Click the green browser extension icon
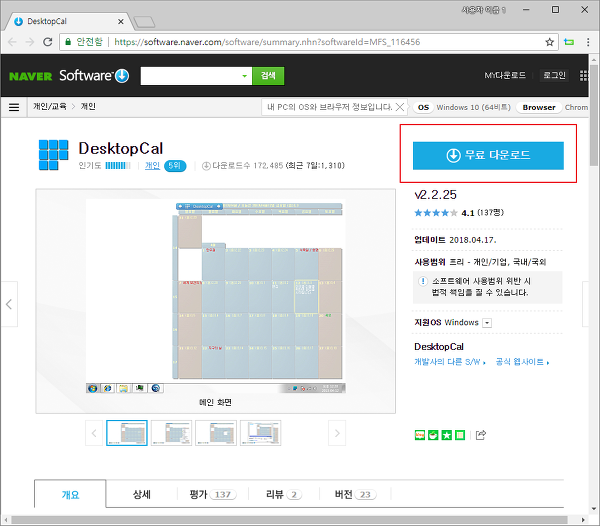The height and width of the screenshot is (526, 600). 569,42
